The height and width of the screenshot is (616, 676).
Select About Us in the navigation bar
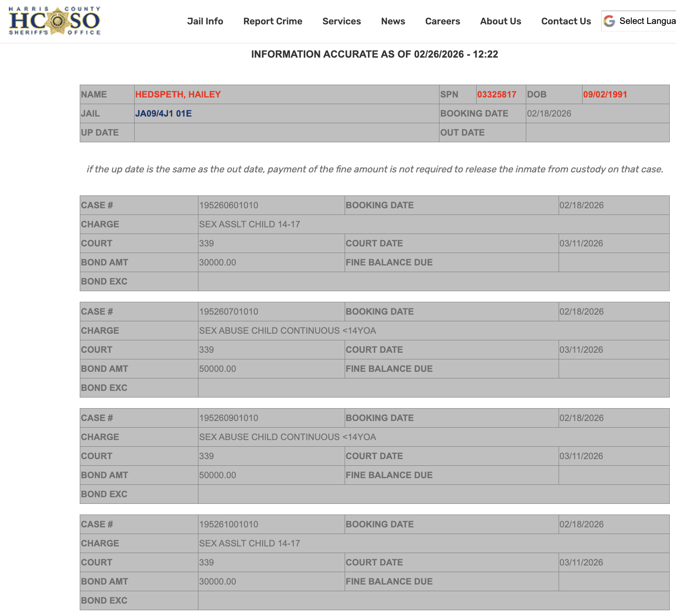point(500,21)
